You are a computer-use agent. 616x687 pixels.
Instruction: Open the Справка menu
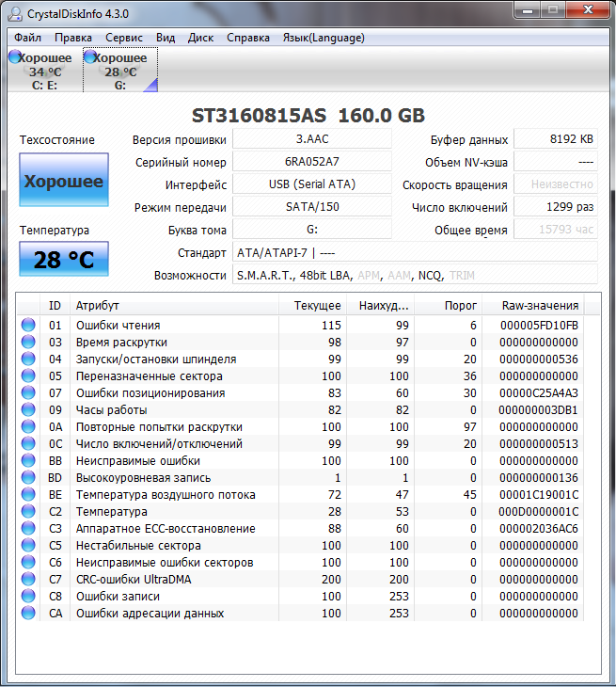pos(247,38)
